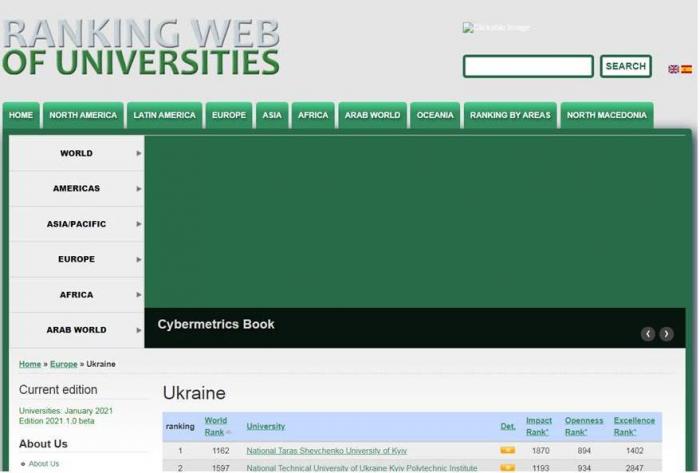This screenshot has height=473, width=700.
Task: Sort table by World Rank
Action: click(215, 426)
